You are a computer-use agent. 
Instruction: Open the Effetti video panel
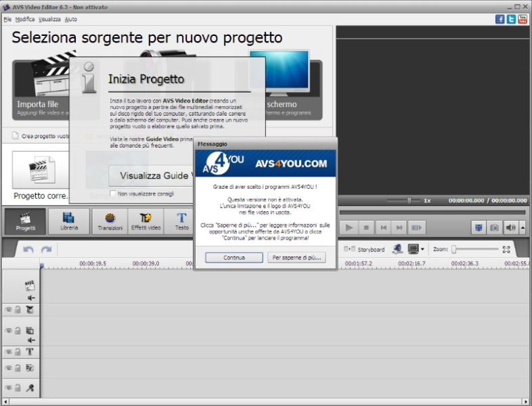(x=146, y=221)
